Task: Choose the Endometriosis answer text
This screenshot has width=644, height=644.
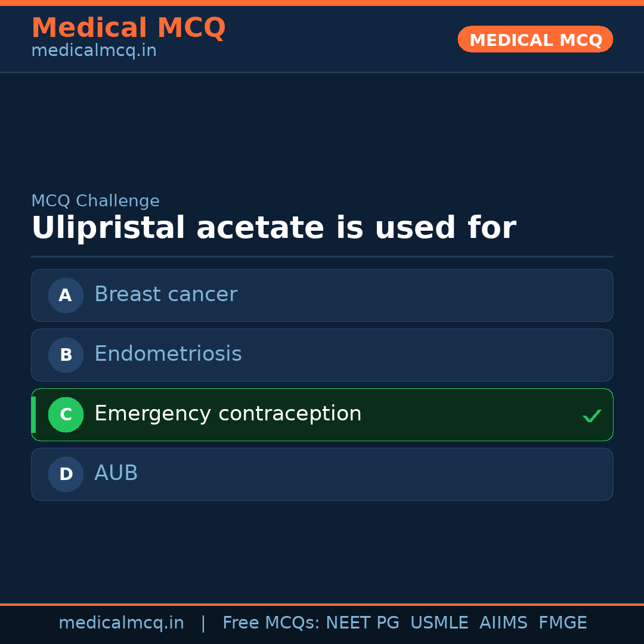Action: 168,354
